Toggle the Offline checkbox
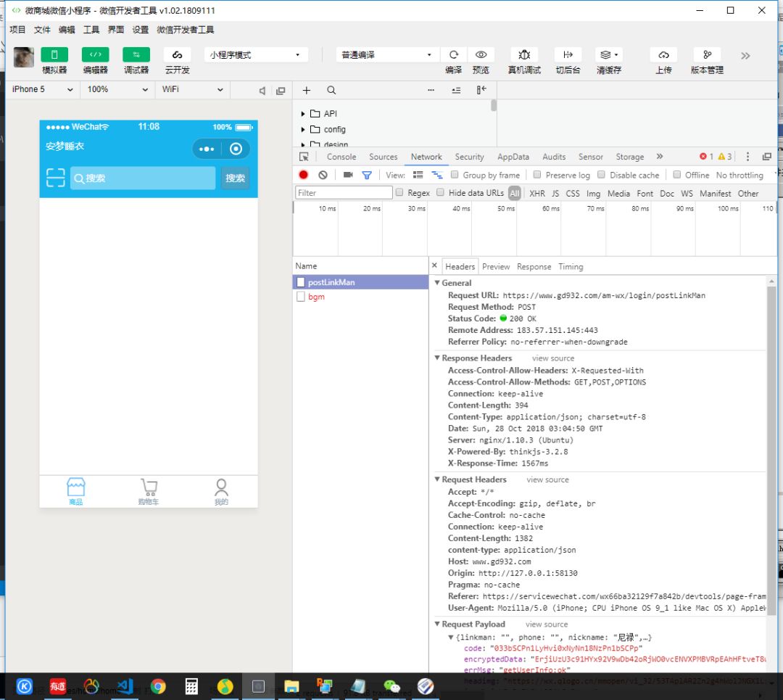Screen dimensions: 783x700 [676, 174]
